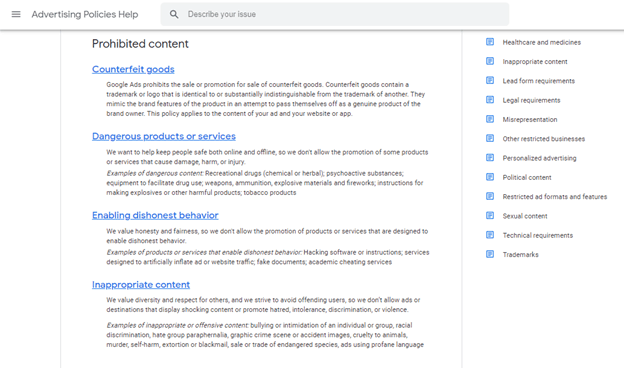Go to Technical requirements article
Viewport: 624px width, 368px height.
[538, 235]
